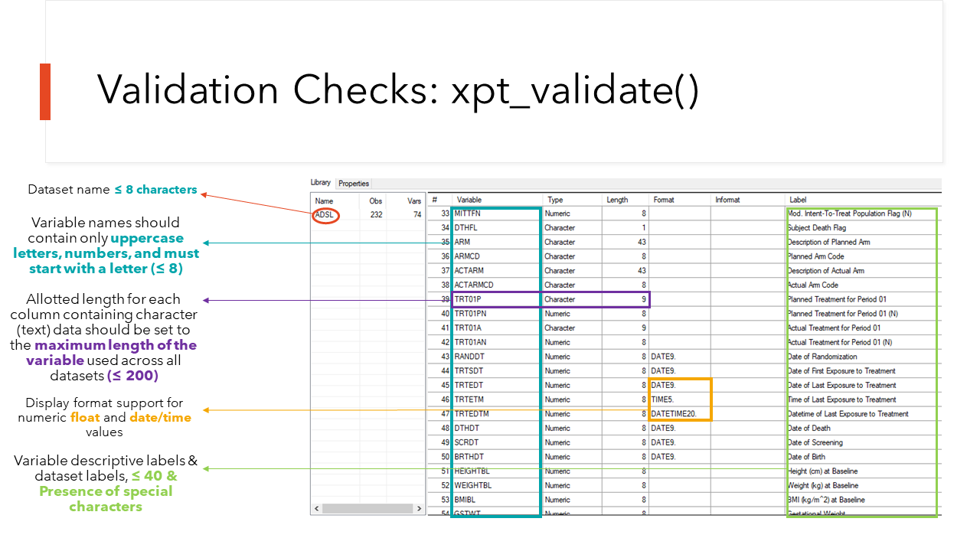Click the Length column header
The width and height of the screenshot is (980, 551).
(616, 200)
